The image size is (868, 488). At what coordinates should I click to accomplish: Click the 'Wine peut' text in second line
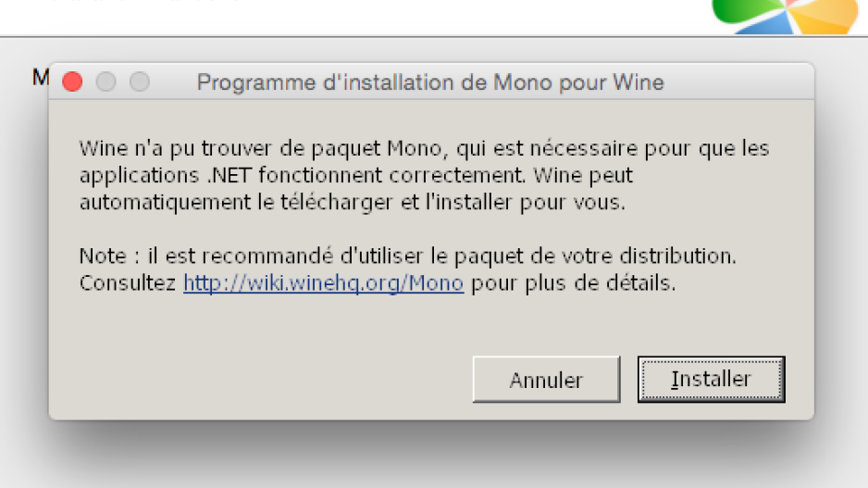click(x=583, y=176)
